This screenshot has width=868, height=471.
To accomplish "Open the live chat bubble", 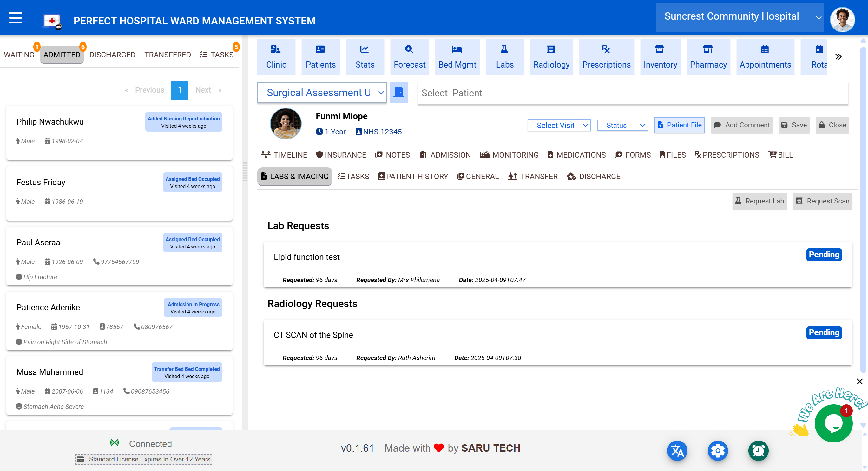I will pyautogui.click(x=833, y=423).
